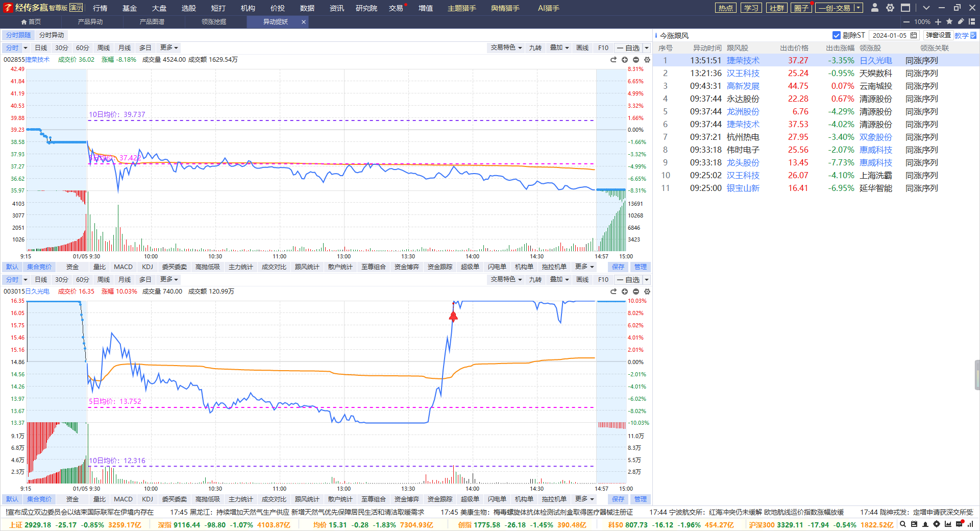Expand 更多 indicators under 捷荣技术 chart
Screen dimensions: 980x531
(x=584, y=267)
